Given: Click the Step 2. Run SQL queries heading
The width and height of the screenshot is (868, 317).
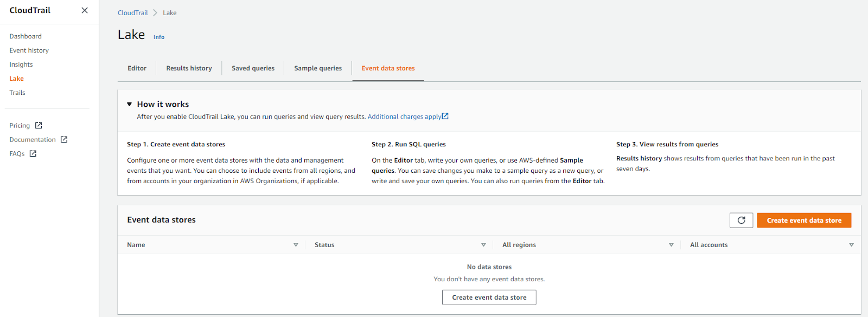Looking at the screenshot, I should (x=409, y=145).
